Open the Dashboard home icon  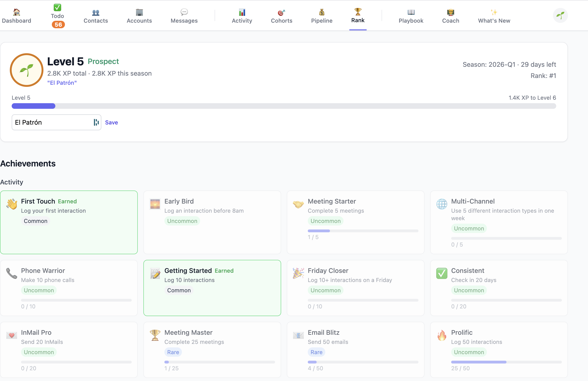pyautogui.click(x=16, y=12)
